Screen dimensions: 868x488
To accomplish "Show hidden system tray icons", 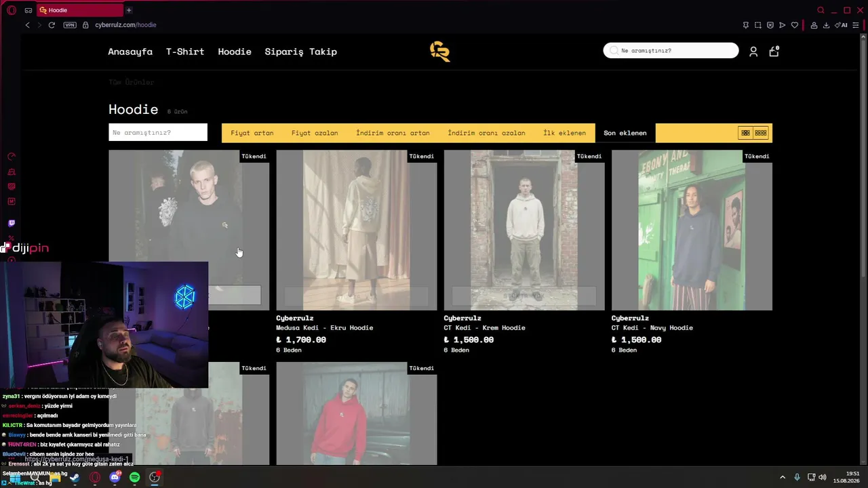I will pos(783,477).
